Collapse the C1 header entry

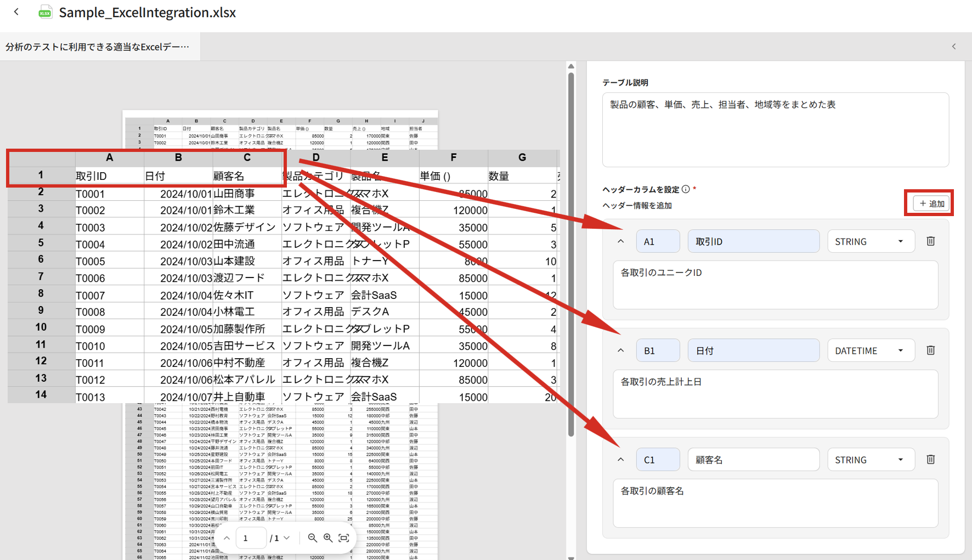(x=620, y=460)
